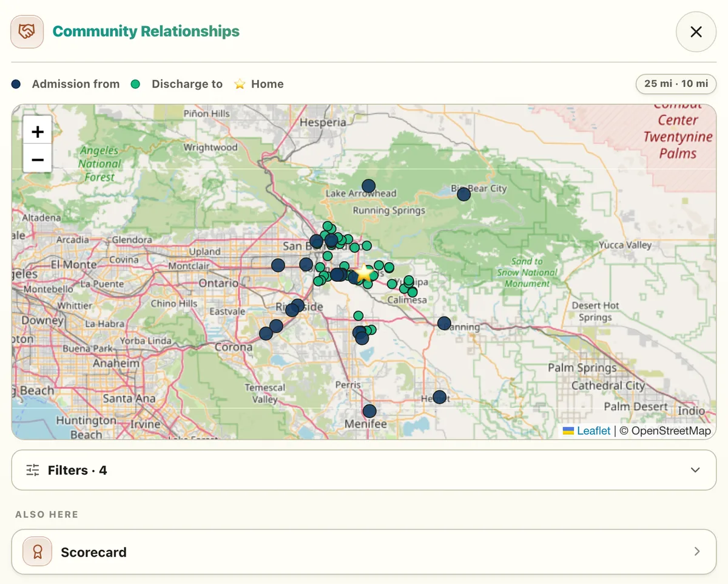Expand the Filters · 4 panel
Screen dimensions: 728x584
pos(364,470)
